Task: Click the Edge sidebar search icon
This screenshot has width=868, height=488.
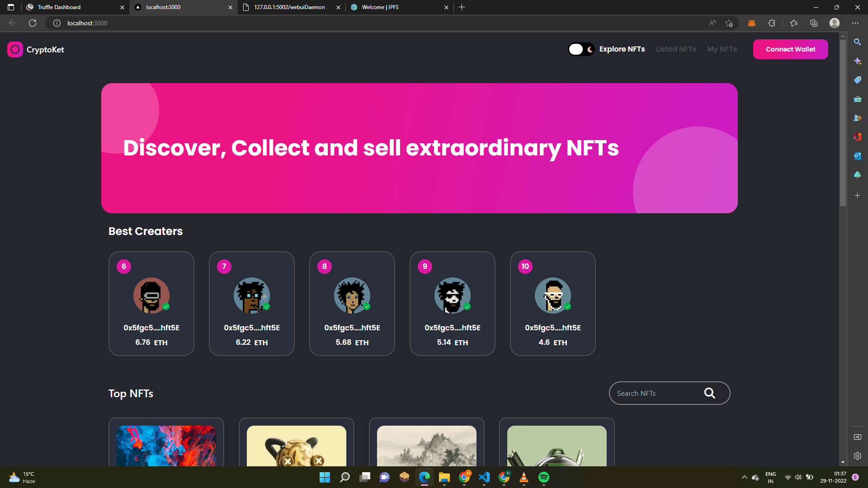Action: coord(857,42)
